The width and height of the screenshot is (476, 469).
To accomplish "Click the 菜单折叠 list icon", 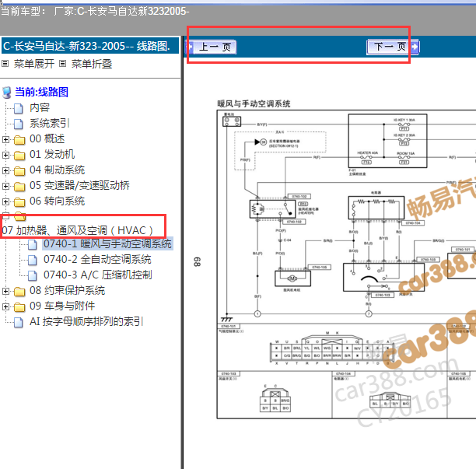I will [x=62, y=64].
